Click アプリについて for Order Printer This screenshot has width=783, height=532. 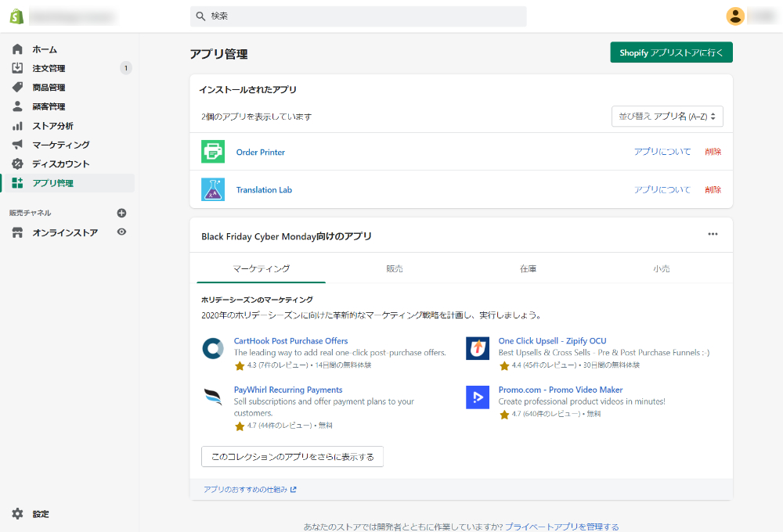(x=662, y=151)
